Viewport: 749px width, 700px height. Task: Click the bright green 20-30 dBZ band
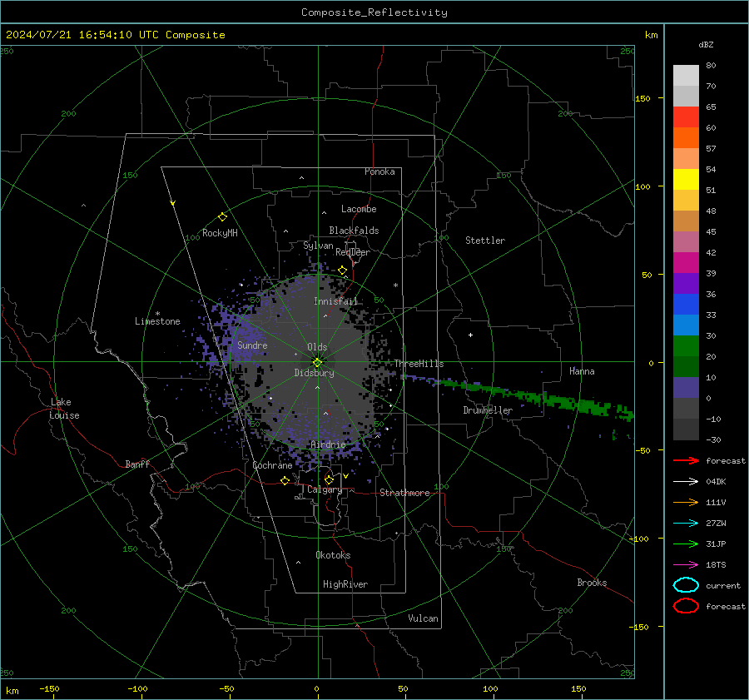point(686,346)
